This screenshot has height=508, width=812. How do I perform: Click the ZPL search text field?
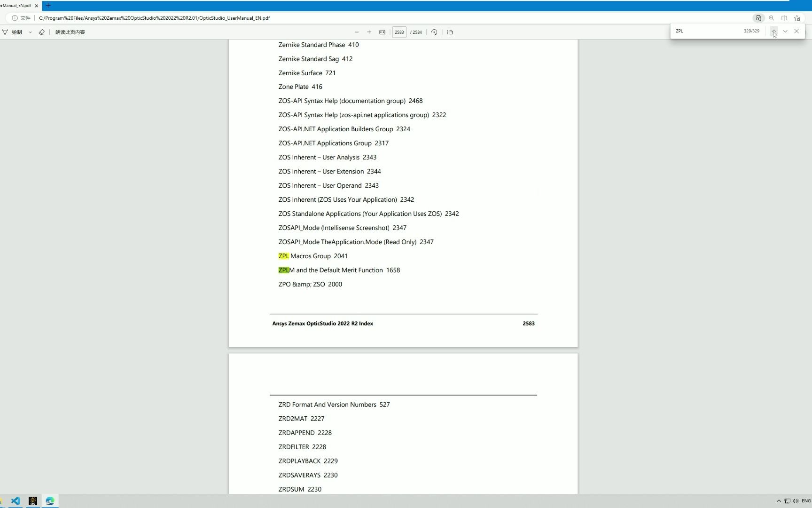(706, 31)
